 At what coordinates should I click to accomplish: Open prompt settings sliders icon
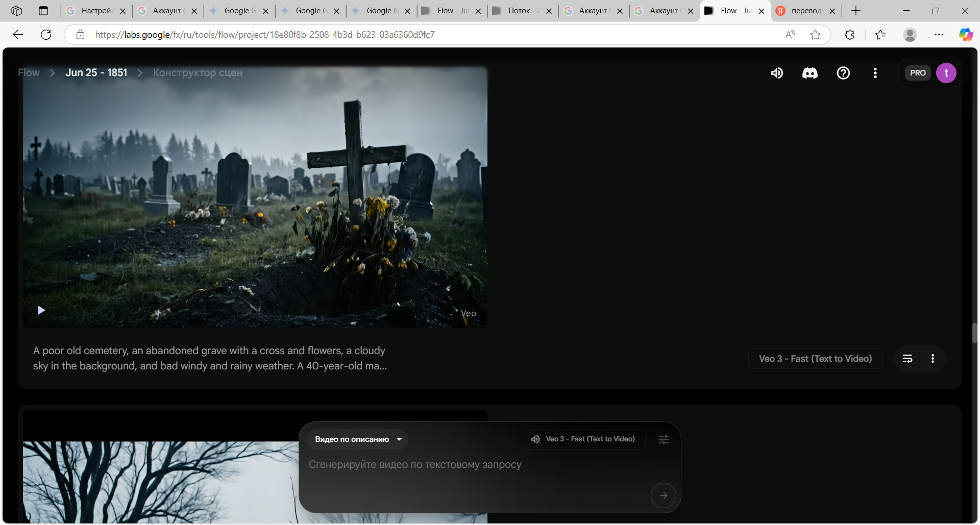click(664, 439)
